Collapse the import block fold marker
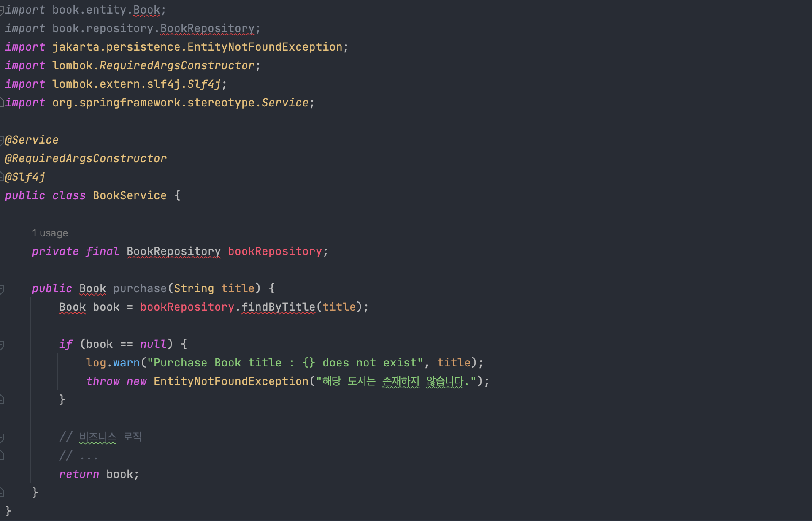The width and height of the screenshot is (812, 521). pos(2,10)
